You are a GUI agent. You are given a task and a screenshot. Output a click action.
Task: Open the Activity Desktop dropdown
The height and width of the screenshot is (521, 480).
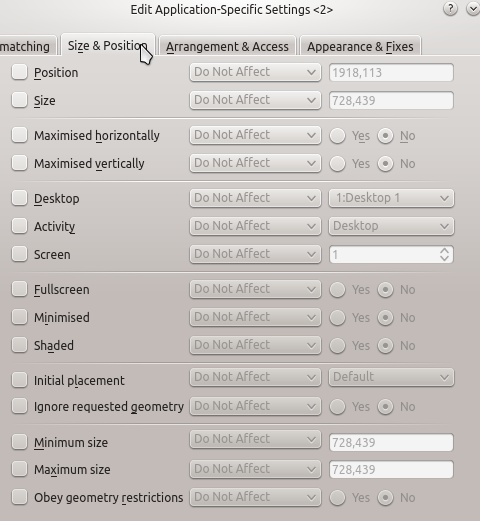click(x=391, y=226)
